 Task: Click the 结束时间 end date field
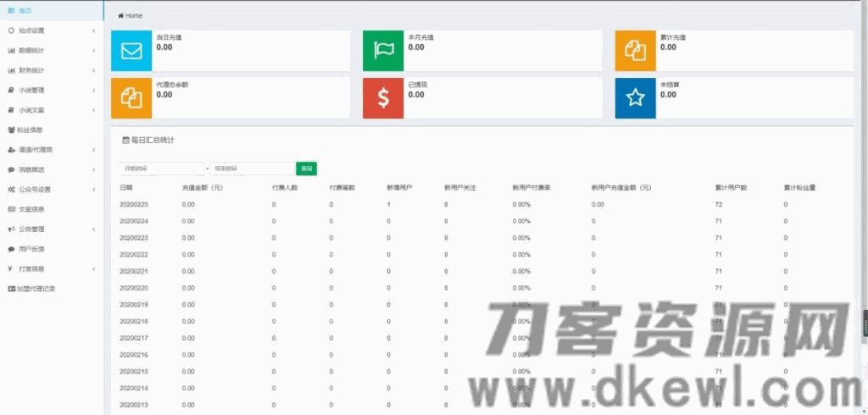tap(252, 169)
